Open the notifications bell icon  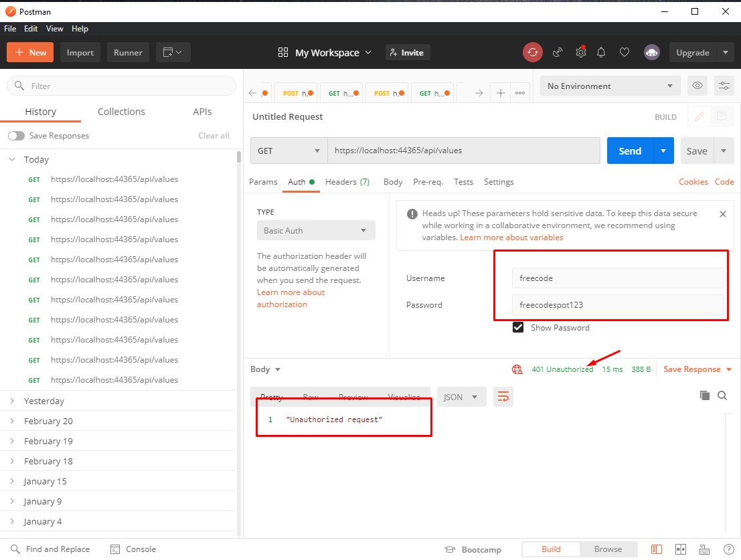point(601,52)
